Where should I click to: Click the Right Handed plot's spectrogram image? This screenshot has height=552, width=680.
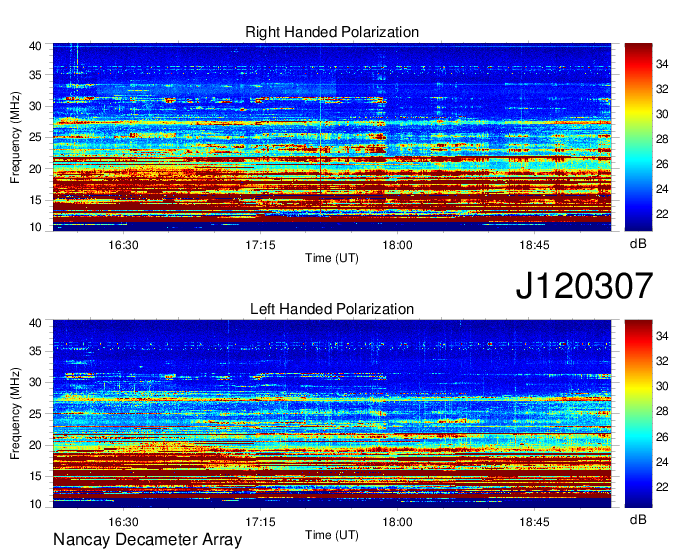click(x=332, y=137)
